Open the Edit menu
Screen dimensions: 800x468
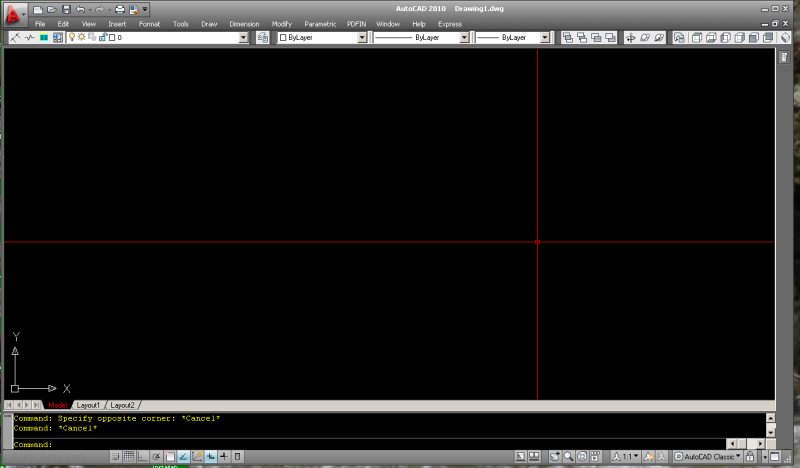tap(63, 24)
